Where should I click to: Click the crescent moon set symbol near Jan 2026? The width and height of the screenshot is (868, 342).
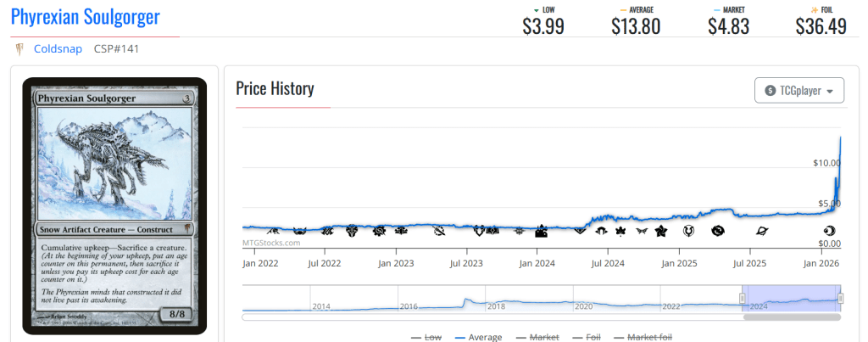pyautogui.click(x=828, y=230)
